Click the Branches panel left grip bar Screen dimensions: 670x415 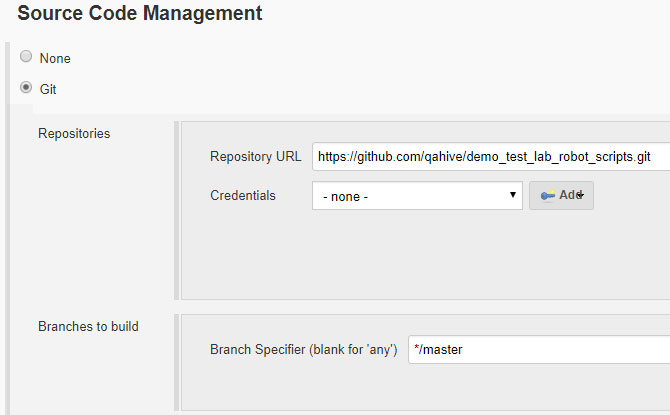(176, 362)
